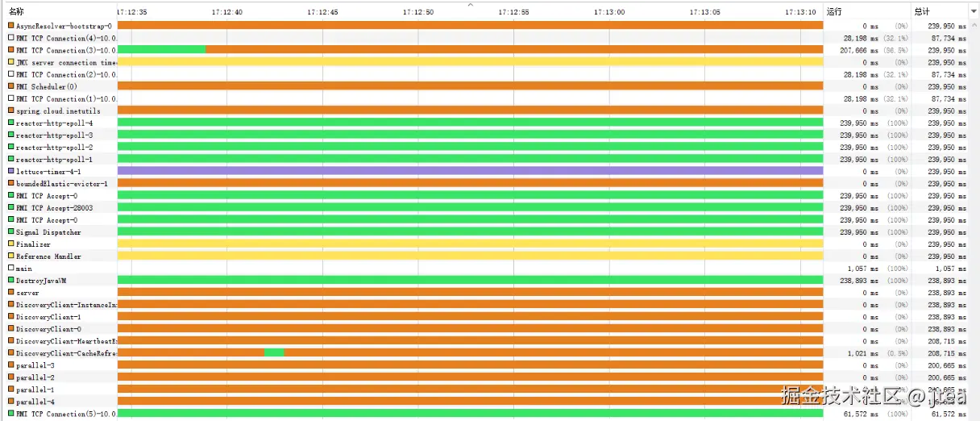Image resolution: width=980 pixels, height=421 pixels.
Task: Click the state icon beside DiscoveryClient-HeartbeatE
Action: 11,340
